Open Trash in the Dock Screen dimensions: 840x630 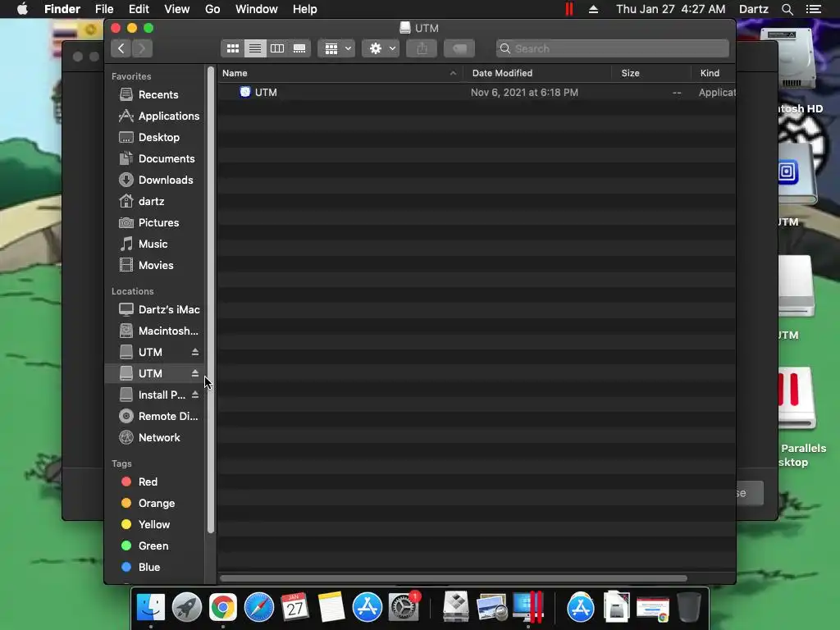tap(689, 607)
